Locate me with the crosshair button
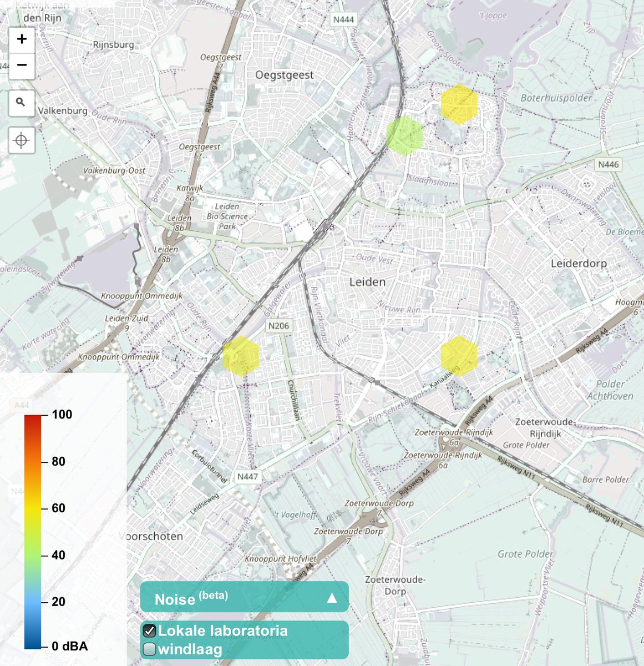Image resolution: width=644 pixels, height=666 pixels. pyautogui.click(x=22, y=140)
